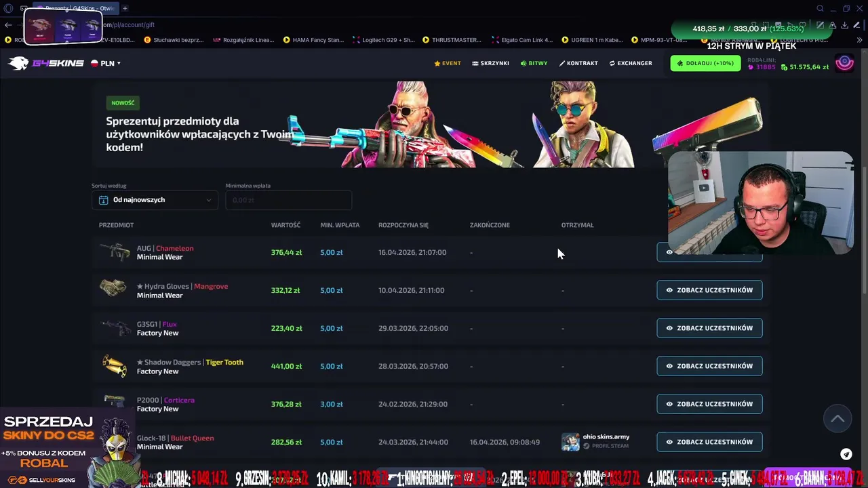Click the Glock-18 | Bullet Queen name
Viewport: 868px width, 488px height.
click(x=175, y=438)
